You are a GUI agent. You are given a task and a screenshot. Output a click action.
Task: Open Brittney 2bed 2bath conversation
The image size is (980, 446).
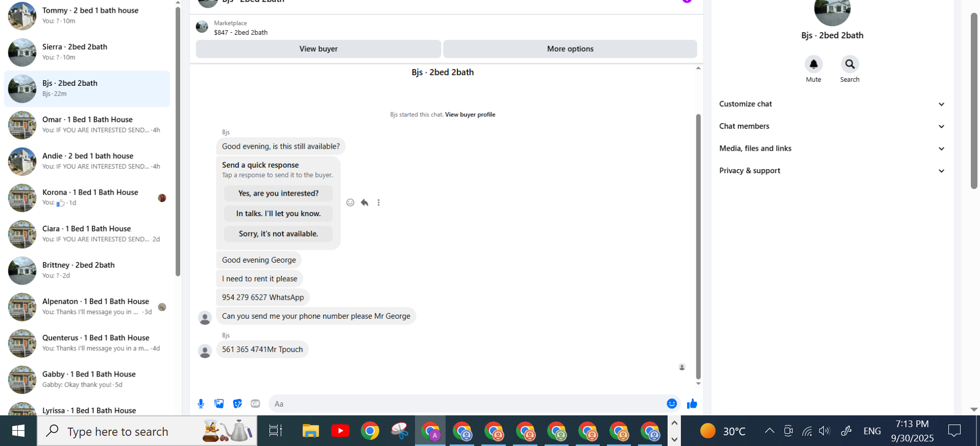[87, 270]
